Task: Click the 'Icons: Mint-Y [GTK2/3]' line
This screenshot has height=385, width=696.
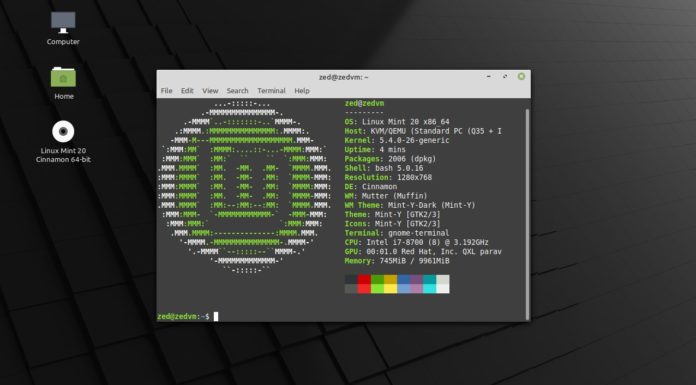Action: pyautogui.click(x=392, y=224)
